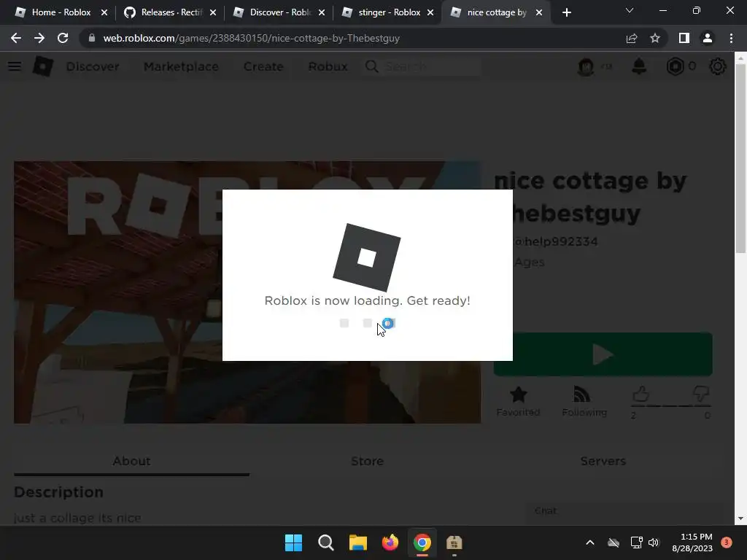This screenshot has width=747, height=560.
Task: Open the notifications bell
Action: pos(639,66)
